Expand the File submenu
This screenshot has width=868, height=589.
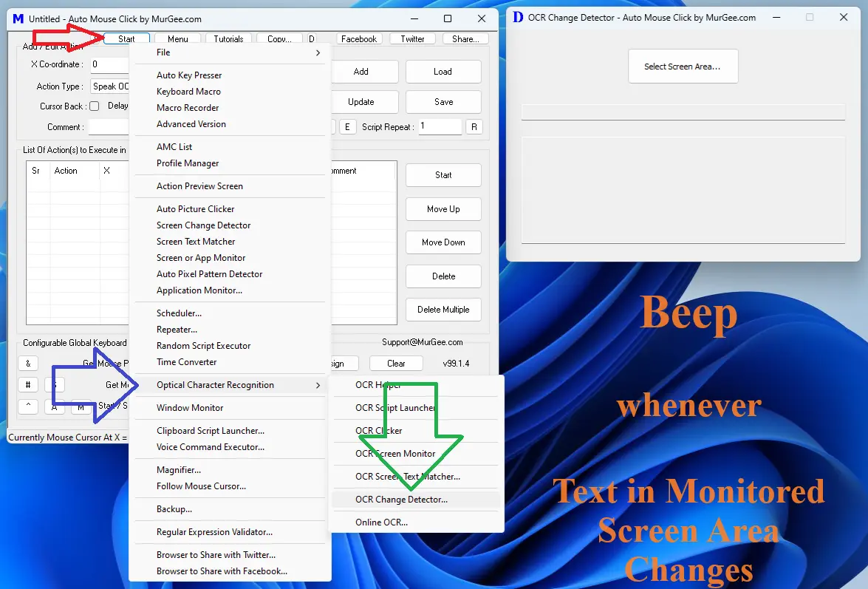point(230,52)
